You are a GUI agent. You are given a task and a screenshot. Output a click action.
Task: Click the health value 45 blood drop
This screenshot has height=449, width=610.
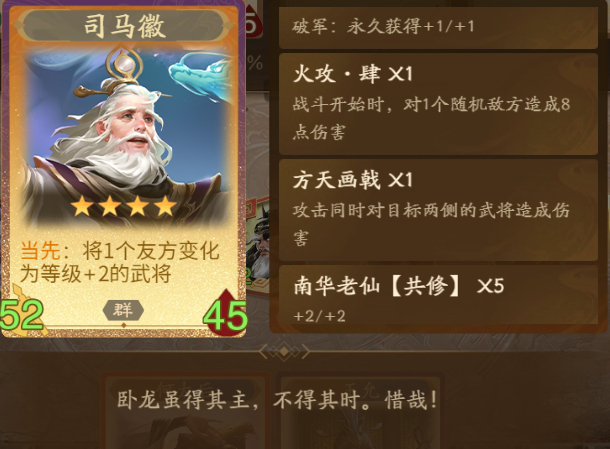coord(226,313)
